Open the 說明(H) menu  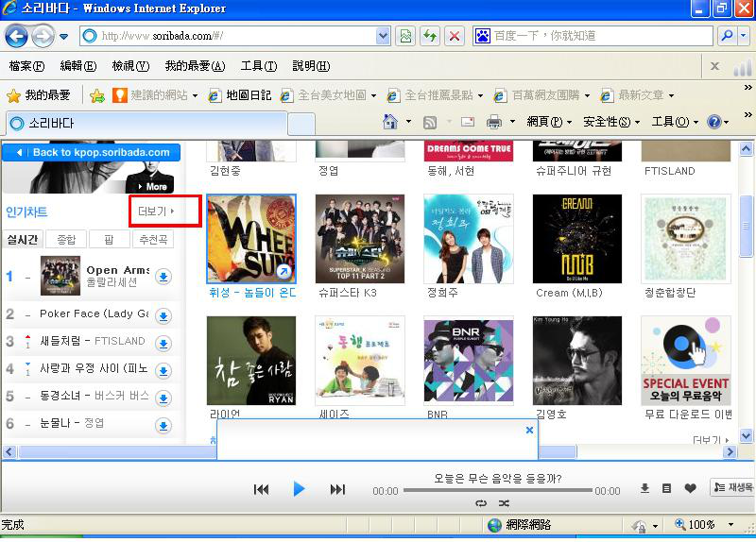pos(311,66)
